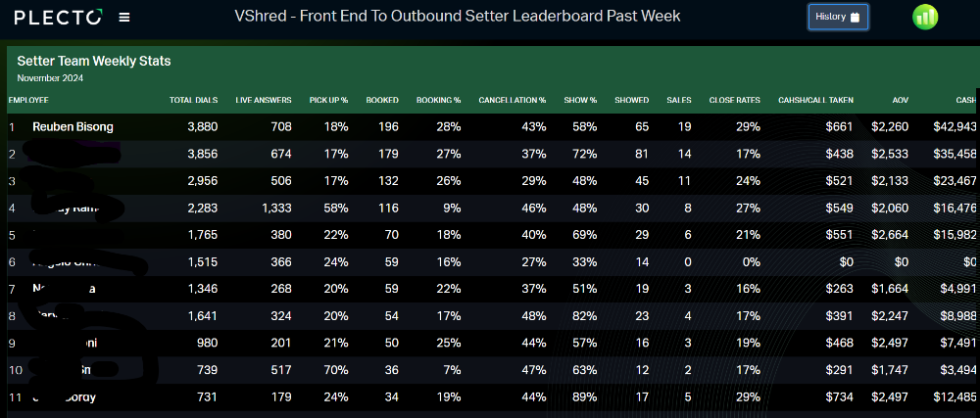The height and width of the screenshot is (418, 980).
Task: Open the History button
Action: point(838,17)
